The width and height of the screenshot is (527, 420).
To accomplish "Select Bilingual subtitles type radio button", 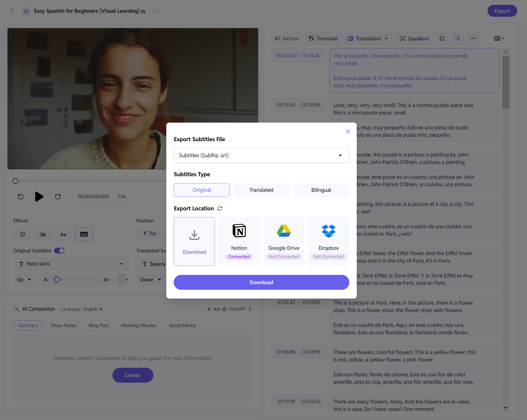I will 321,190.
